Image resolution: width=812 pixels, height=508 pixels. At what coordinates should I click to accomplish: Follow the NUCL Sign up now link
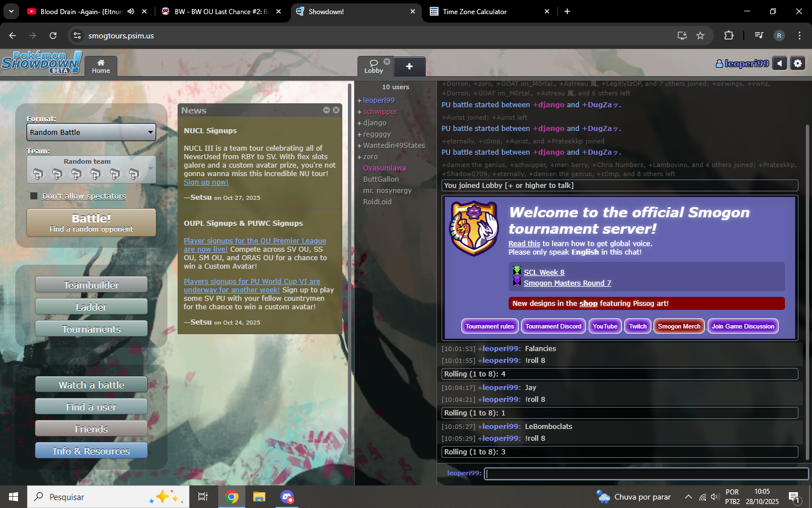pyautogui.click(x=206, y=182)
